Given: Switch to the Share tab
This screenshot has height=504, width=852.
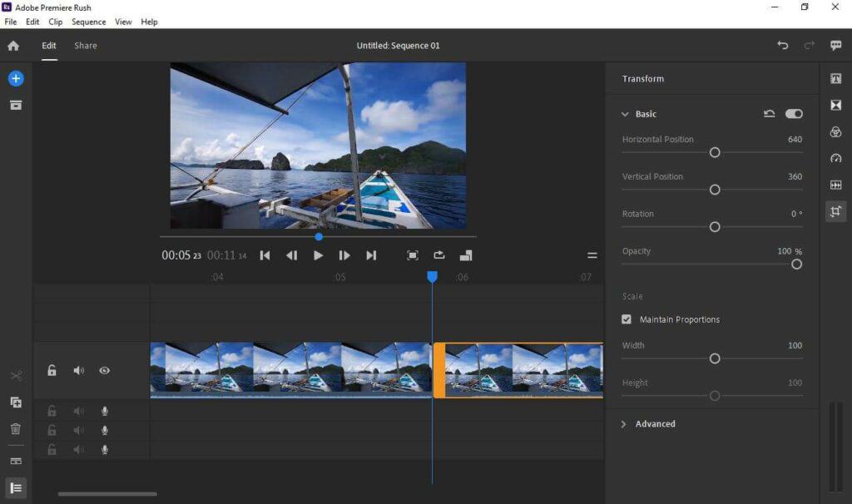Looking at the screenshot, I should click(86, 46).
